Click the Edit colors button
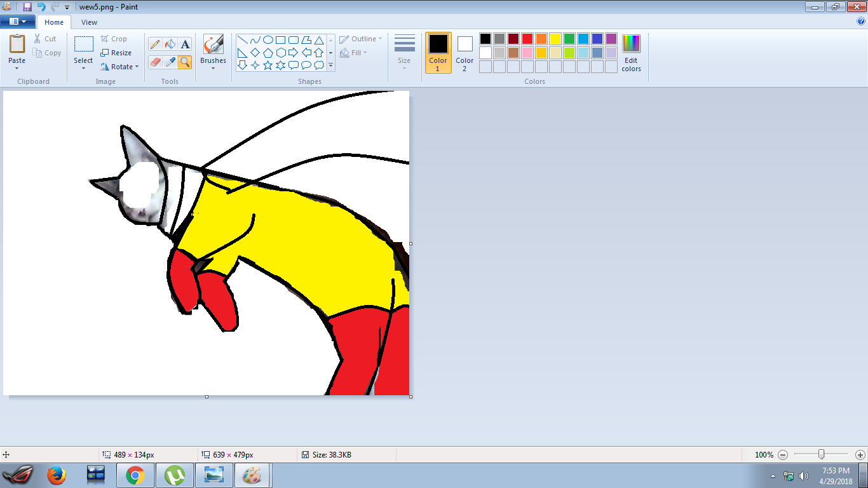868x488 pixels. [x=631, y=53]
